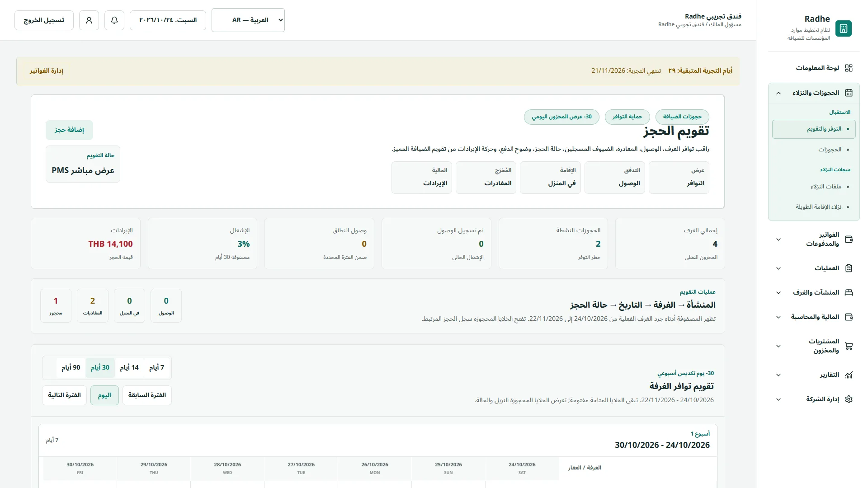This screenshot has width=868, height=488.
Task: Jump to اليوم in calendar
Action: coord(104,395)
